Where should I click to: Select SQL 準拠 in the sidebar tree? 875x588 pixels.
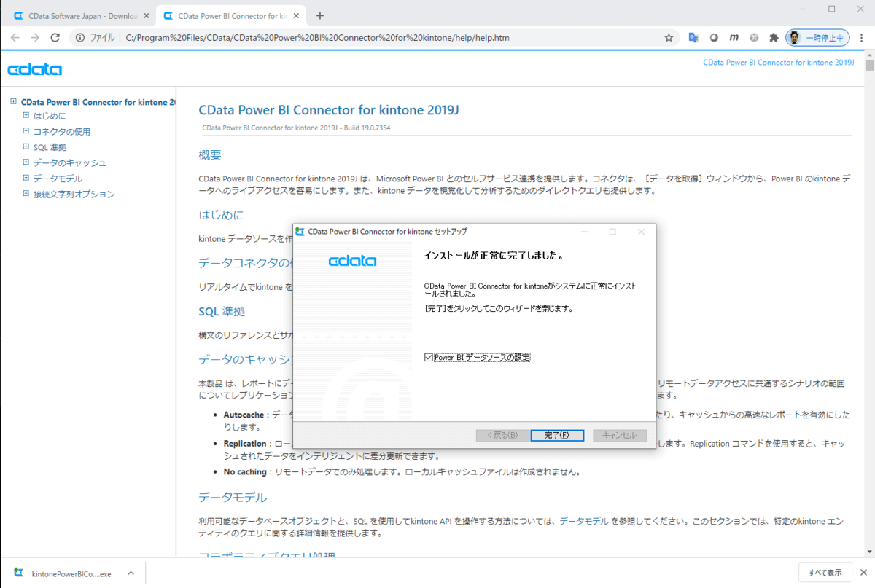coord(50,147)
